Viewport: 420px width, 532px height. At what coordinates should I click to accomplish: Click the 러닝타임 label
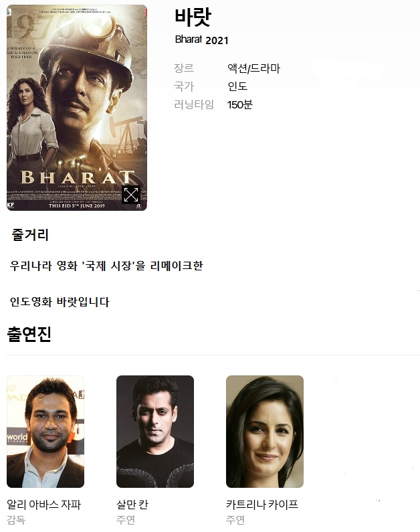click(194, 104)
